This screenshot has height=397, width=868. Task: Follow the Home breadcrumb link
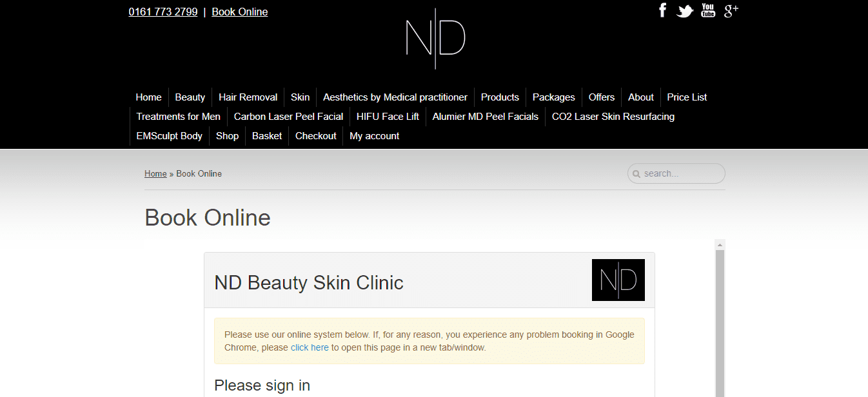(x=155, y=173)
